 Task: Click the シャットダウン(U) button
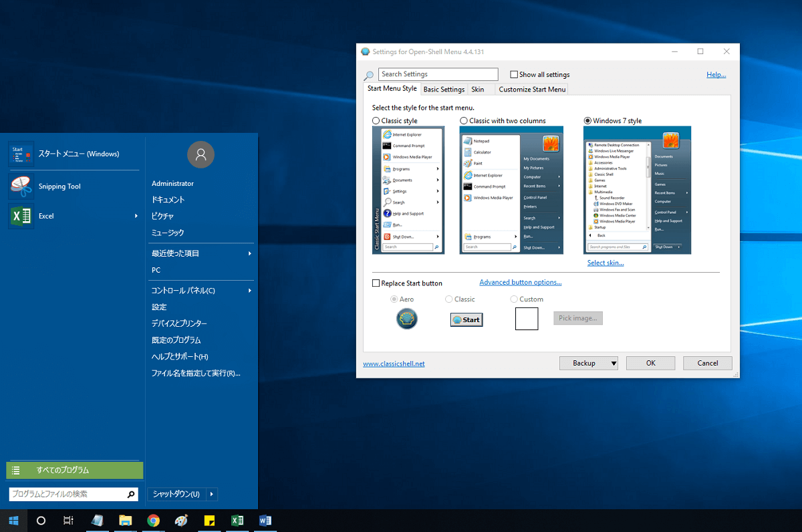(176, 494)
